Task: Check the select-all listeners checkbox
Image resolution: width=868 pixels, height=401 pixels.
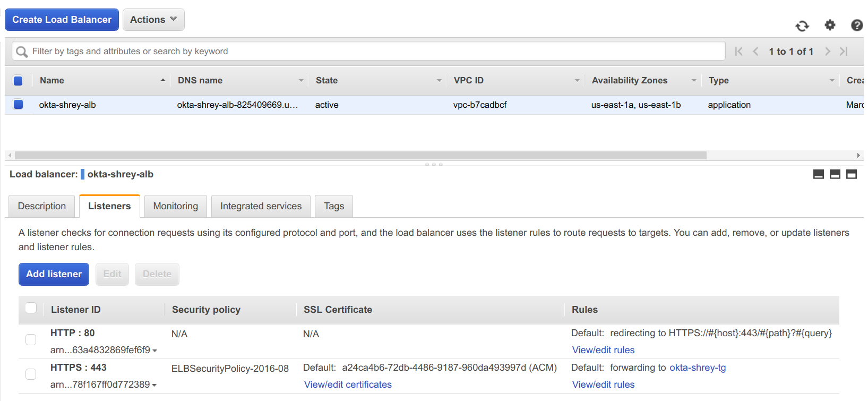Action: (x=31, y=308)
